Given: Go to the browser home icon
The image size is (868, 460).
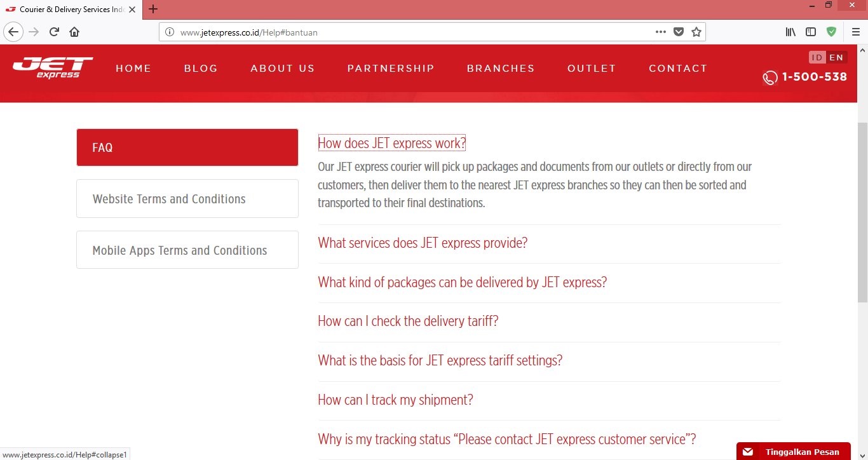Looking at the screenshot, I should coord(74,32).
